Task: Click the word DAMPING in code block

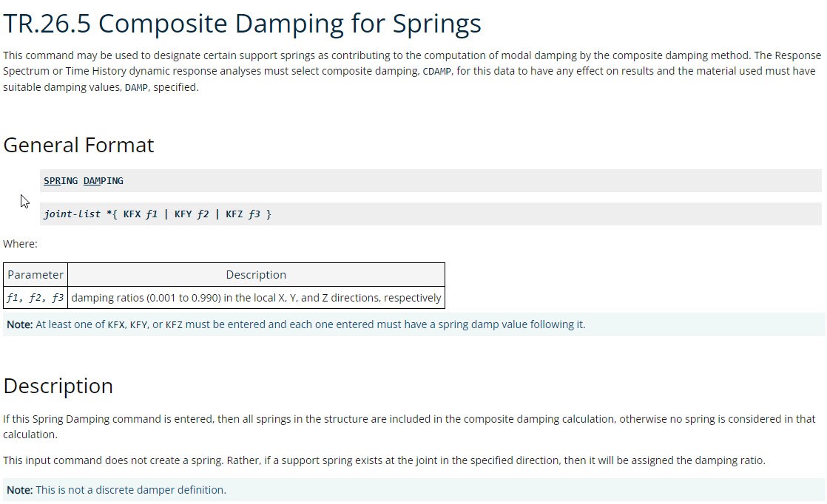Action: [x=104, y=180]
